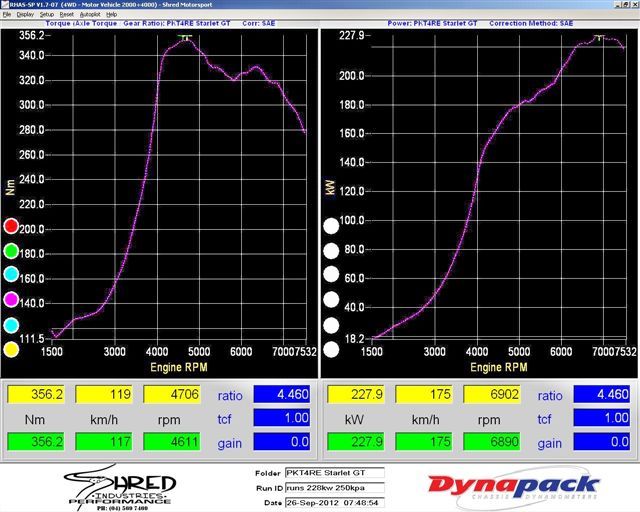The image size is (640, 512).
Task: Click the red run color circle
Action: pyautogui.click(x=12, y=227)
